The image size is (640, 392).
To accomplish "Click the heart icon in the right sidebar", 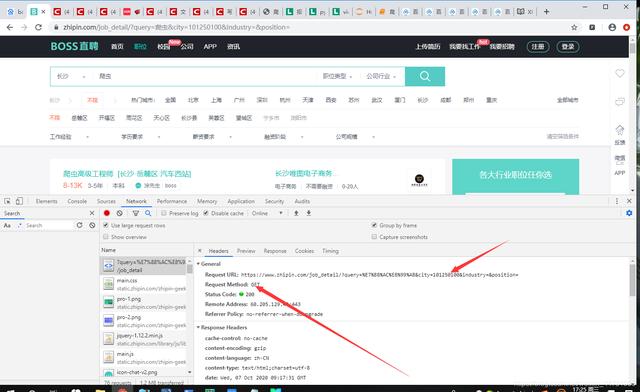I will (x=620, y=74).
